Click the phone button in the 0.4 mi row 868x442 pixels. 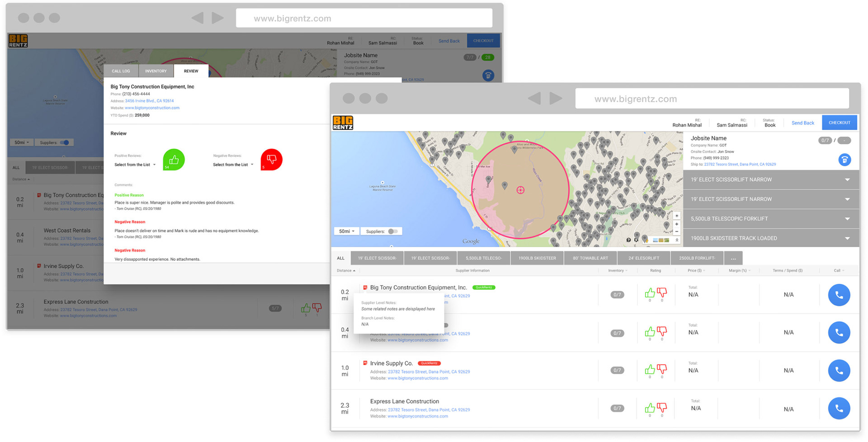click(839, 333)
